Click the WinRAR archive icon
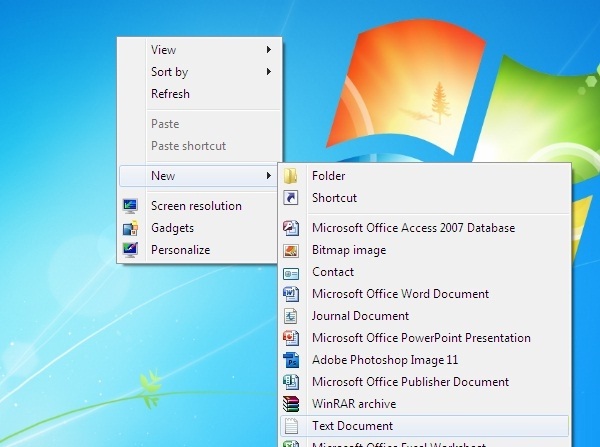Viewport: 600px width, 447px height. (x=291, y=404)
